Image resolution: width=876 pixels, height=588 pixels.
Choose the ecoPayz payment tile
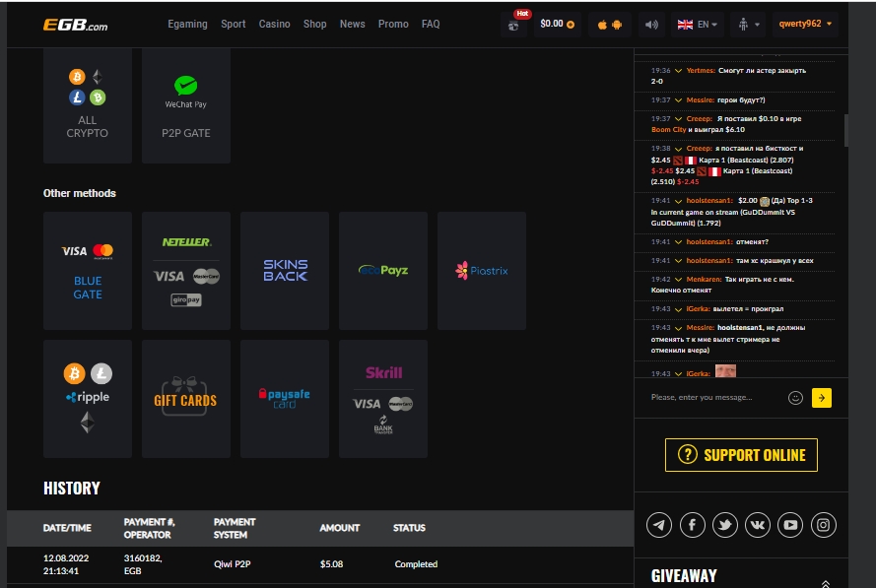tap(383, 271)
